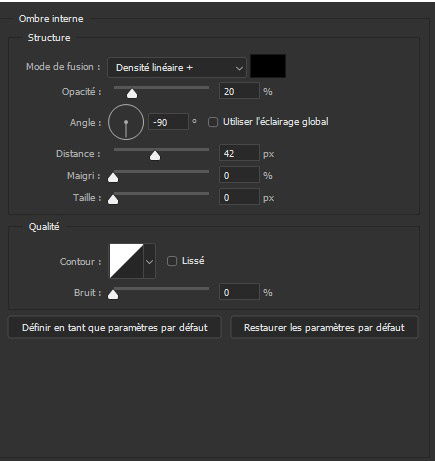
Task: Click the Bruit slider handle
Action: 113,295
